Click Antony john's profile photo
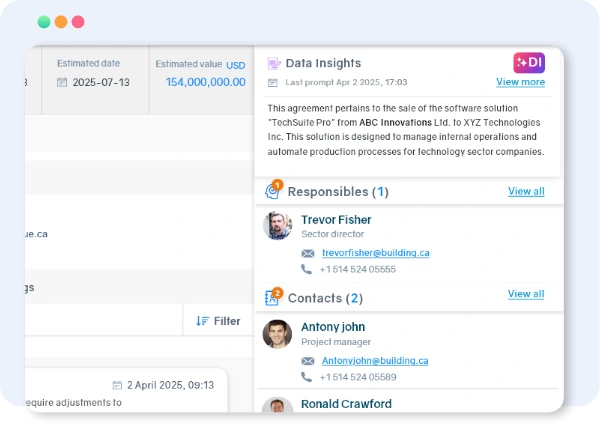 pyautogui.click(x=277, y=333)
